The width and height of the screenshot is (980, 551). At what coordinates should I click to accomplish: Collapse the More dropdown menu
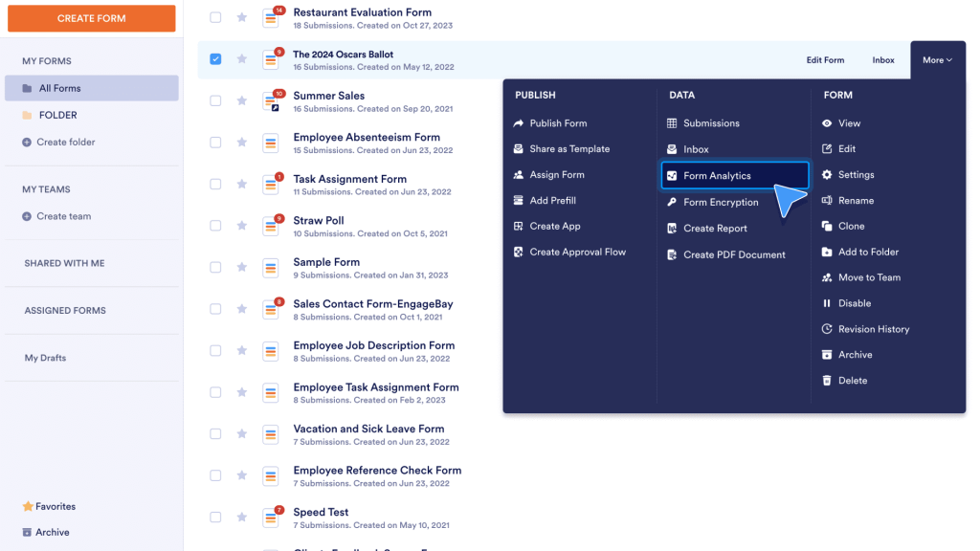point(937,60)
